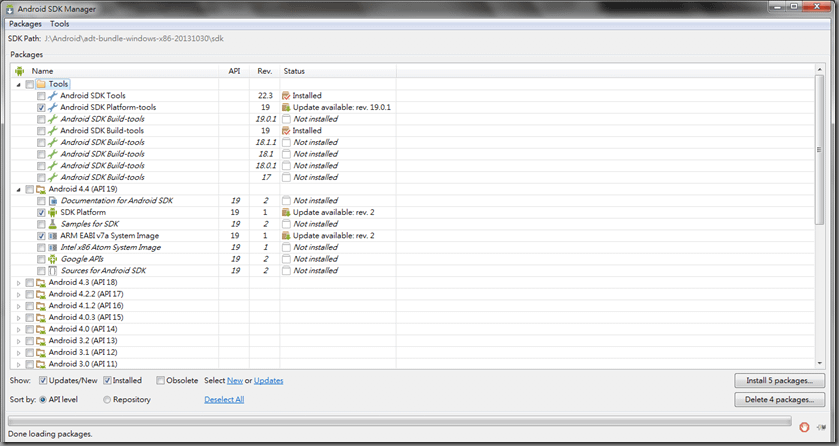839x446 pixels.
Task: Expand the Android 4.2.2 (API 17) group
Action: click(x=19, y=295)
